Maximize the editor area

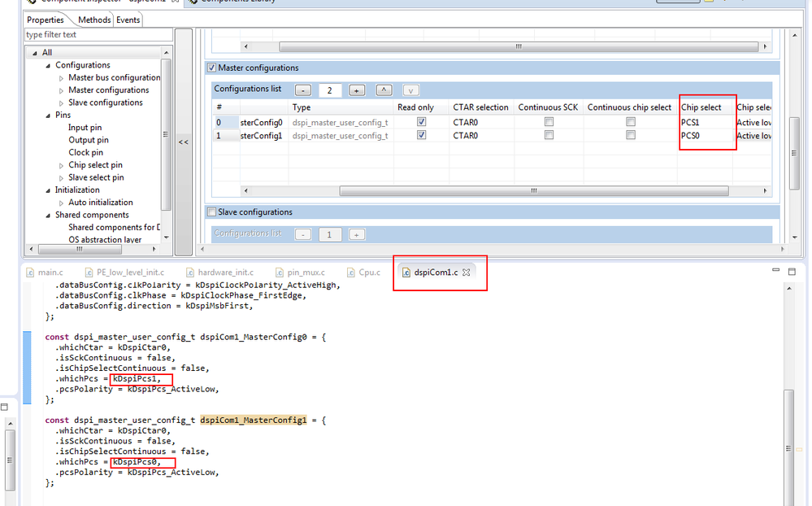792,271
